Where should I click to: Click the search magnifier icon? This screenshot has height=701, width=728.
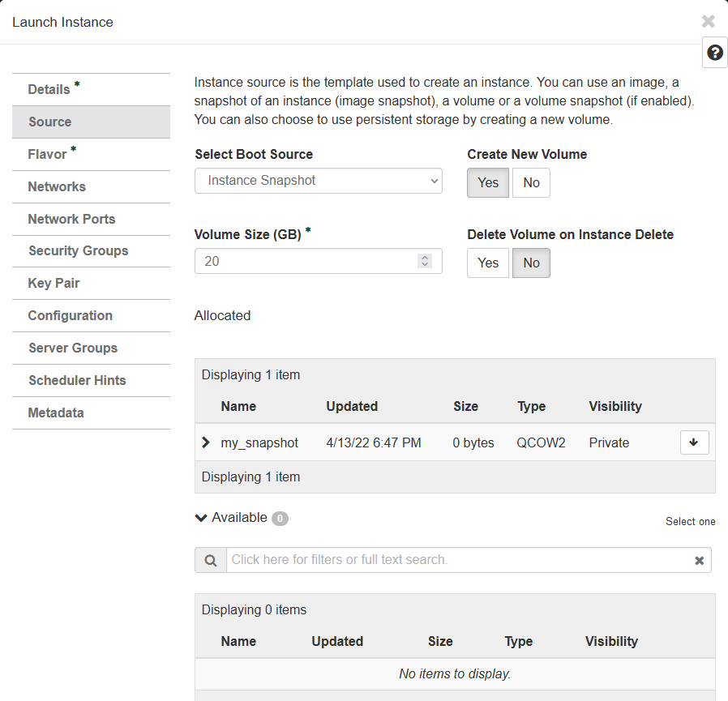click(x=211, y=560)
